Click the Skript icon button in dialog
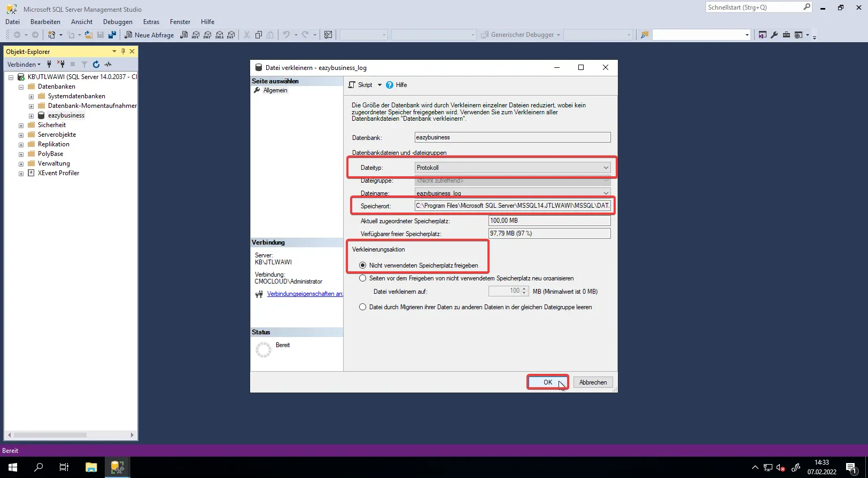Viewport: 868px width, 478px height. pyautogui.click(x=360, y=85)
